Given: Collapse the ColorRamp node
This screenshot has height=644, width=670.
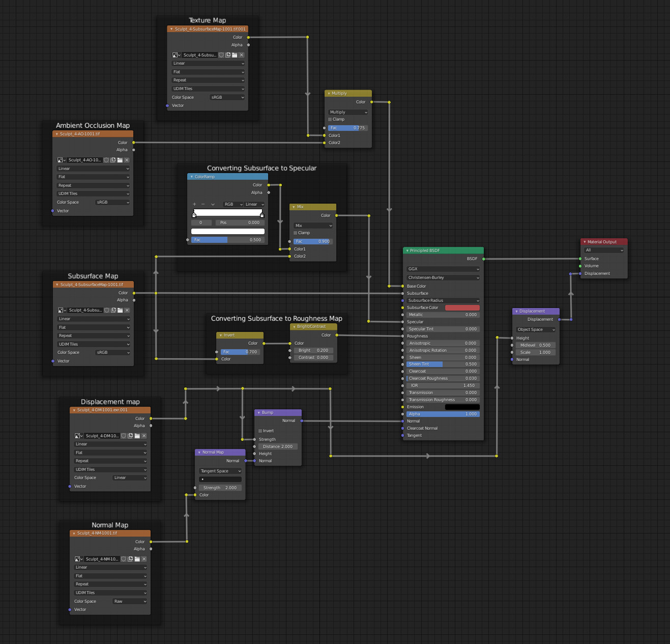Looking at the screenshot, I should click(x=192, y=177).
